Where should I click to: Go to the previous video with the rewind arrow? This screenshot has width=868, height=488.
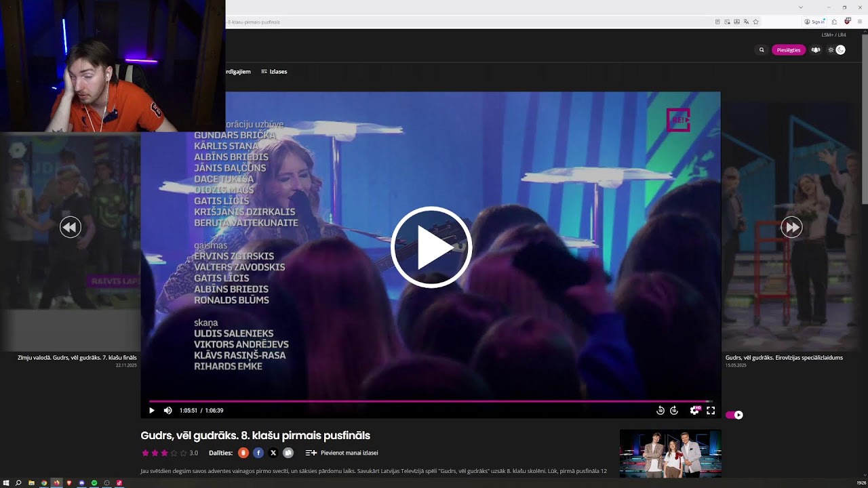(x=71, y=227)
